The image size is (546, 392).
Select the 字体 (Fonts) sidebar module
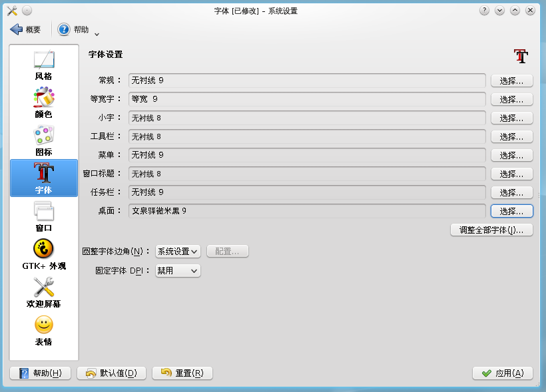pyautogui.click(x=44, y=178)
